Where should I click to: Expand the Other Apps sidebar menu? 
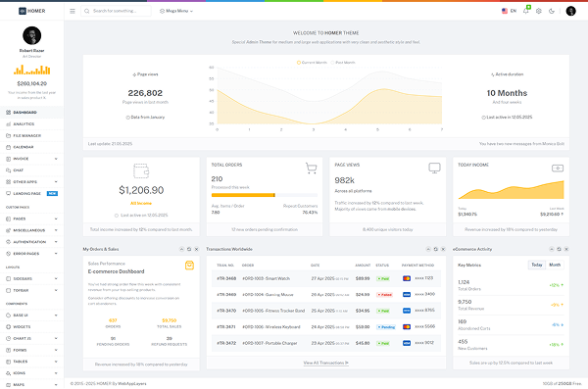tap(32, 182)
